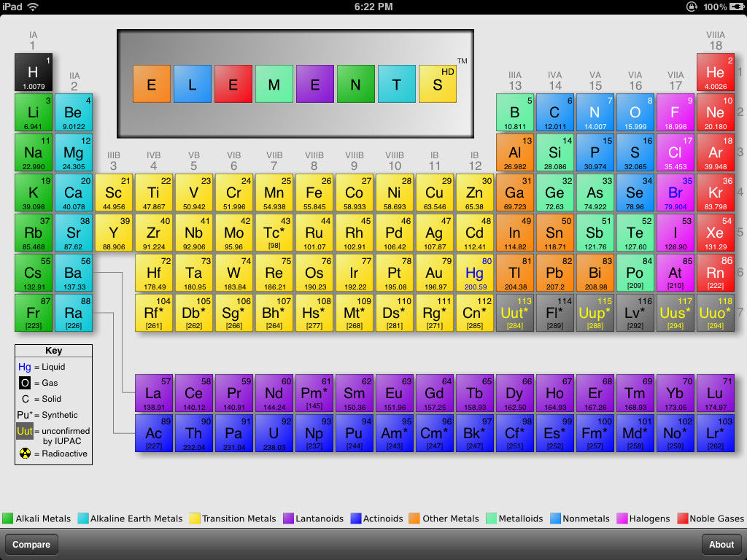The height and width of the screenshot is (560, 747).
Task: Tap the Silicon (Si) metalloid tile
Action: [x=555, y=152]
